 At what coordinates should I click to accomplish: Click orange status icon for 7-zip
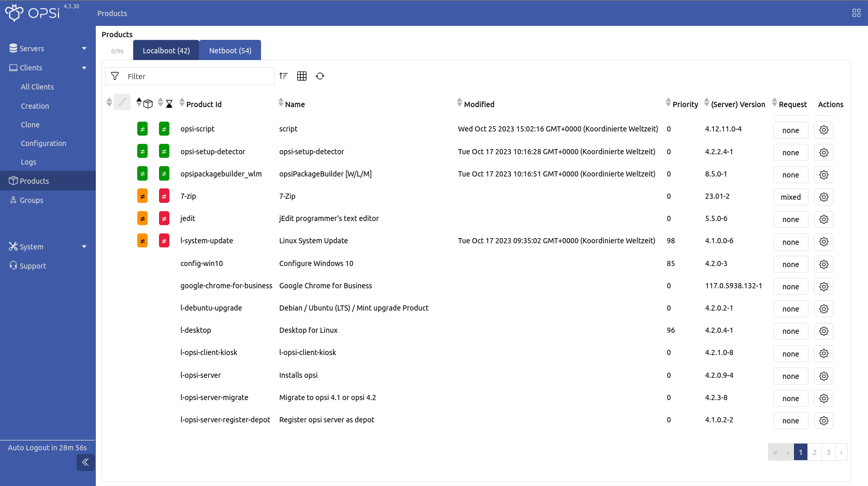(x=142, y=196)
